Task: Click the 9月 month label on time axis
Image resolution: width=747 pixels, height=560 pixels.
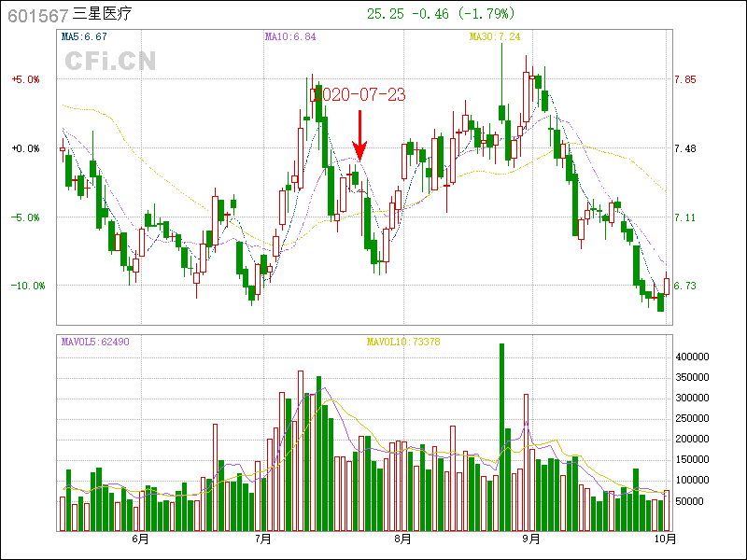Action: [x=531, y=539]
